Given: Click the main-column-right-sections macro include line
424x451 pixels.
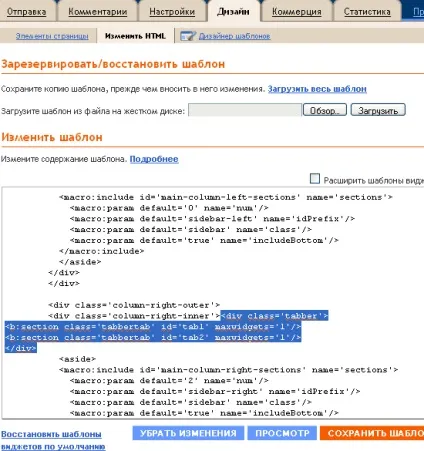Looking at the screenshot, I should tap(228, 370).
